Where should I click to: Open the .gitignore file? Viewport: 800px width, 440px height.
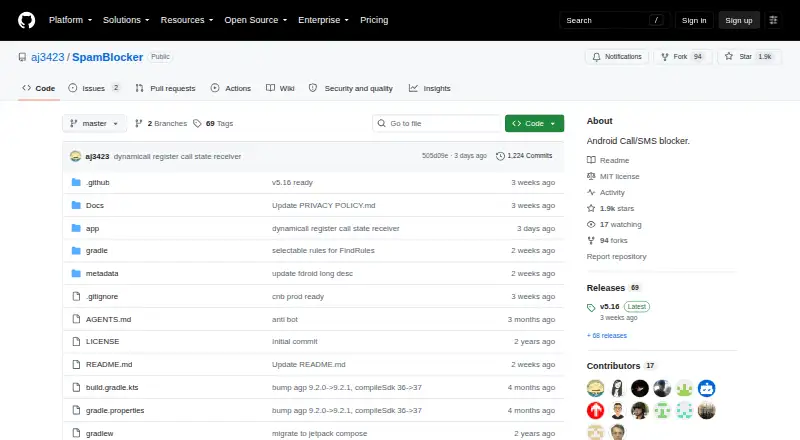tap(102, 296)
